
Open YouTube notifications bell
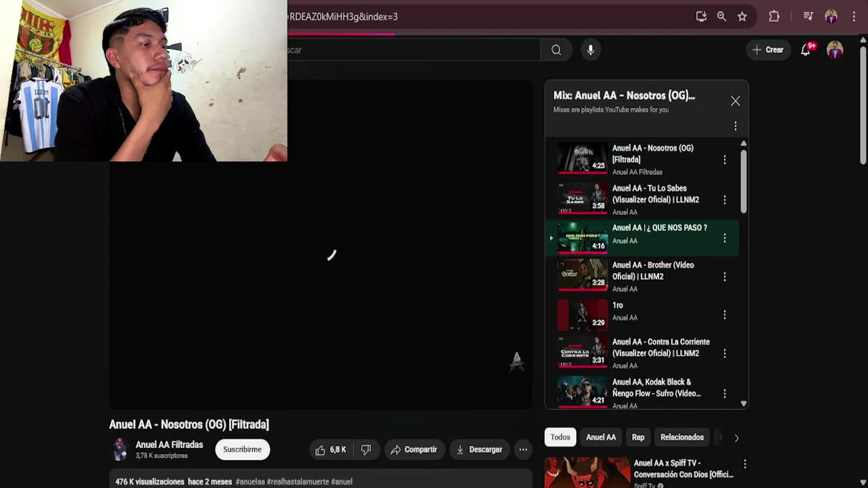pyautogui.click(x=806, y=49)
